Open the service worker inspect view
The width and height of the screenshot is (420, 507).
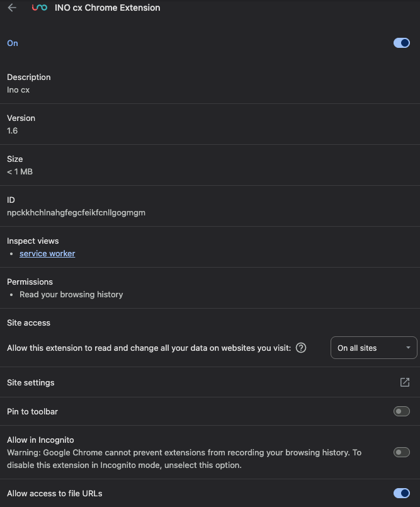(47, 253)
